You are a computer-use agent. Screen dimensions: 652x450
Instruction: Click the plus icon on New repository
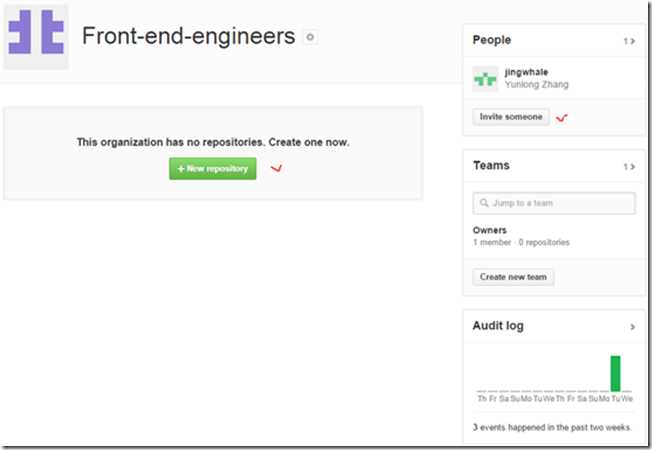point(181,168)
